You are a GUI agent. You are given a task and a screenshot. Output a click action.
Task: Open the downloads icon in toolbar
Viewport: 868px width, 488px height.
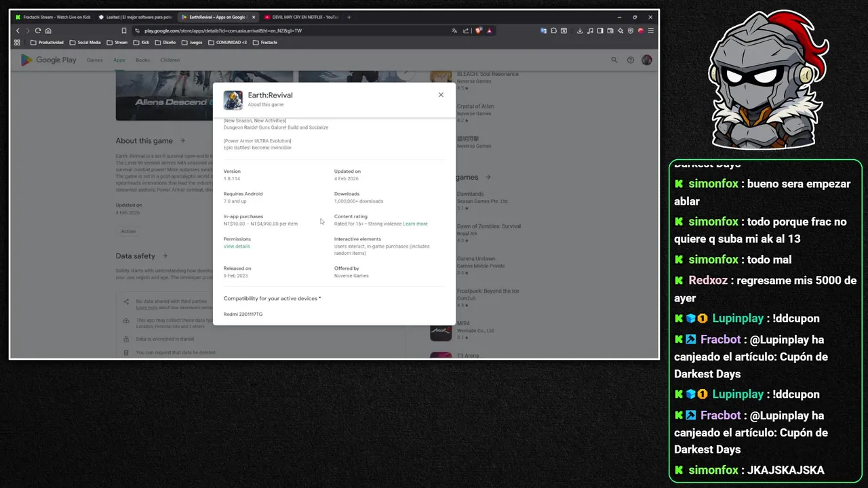[580, 30]
